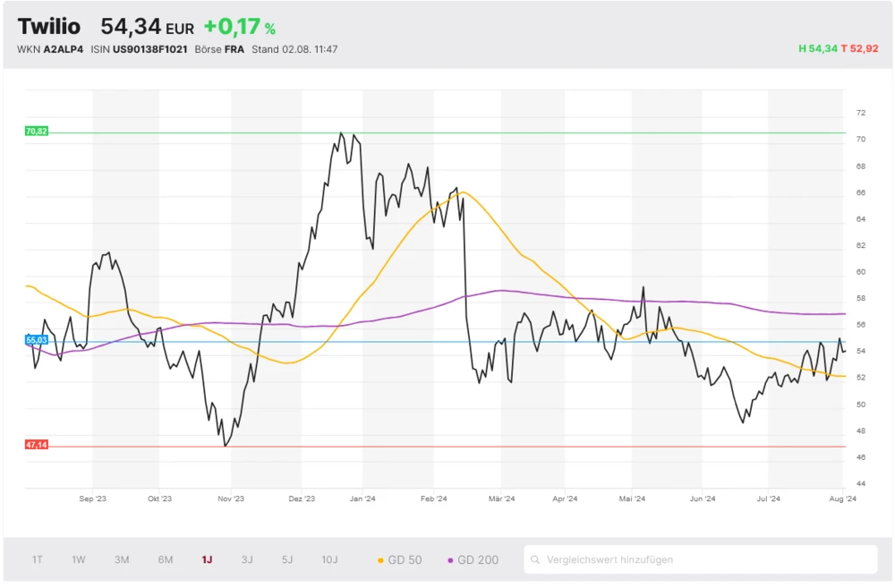Image resolution: width=895 pixels, height=588 pixels.
Task: Click the Feb '24 x-axis label
Action: coord(433,499)
